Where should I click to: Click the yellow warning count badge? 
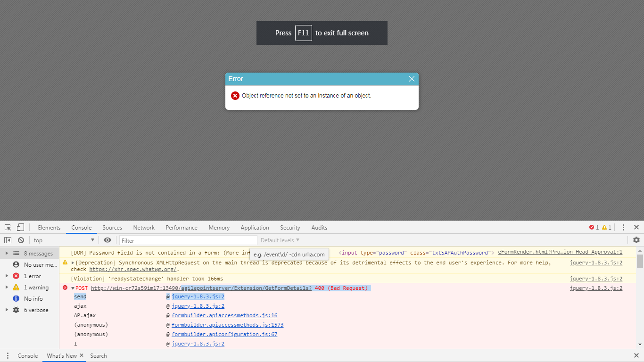click(x=606, y=227)
